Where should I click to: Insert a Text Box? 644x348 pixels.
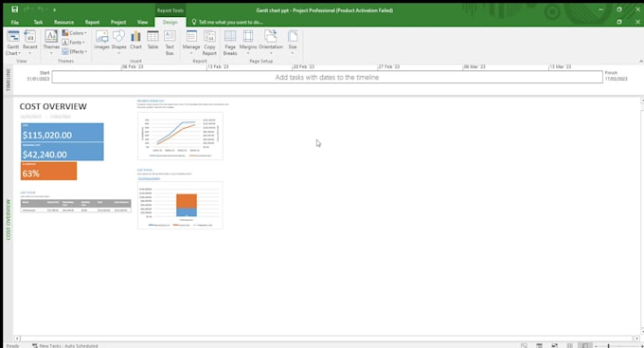click(170, 43)
